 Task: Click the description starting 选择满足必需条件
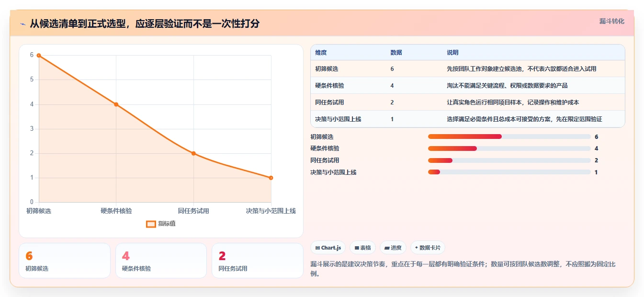point(524,119)
